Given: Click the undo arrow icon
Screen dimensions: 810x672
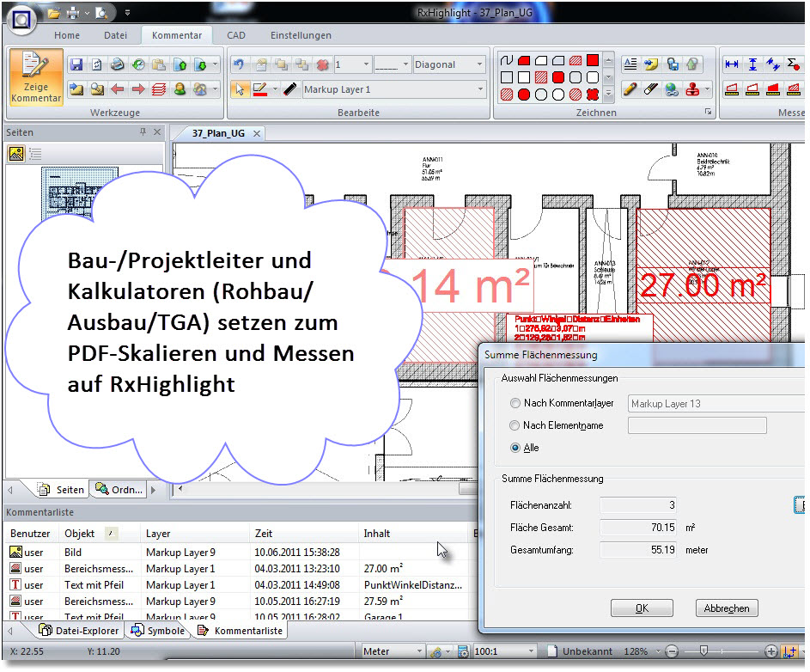Looking at the screenshot, I should coord(239,64).
